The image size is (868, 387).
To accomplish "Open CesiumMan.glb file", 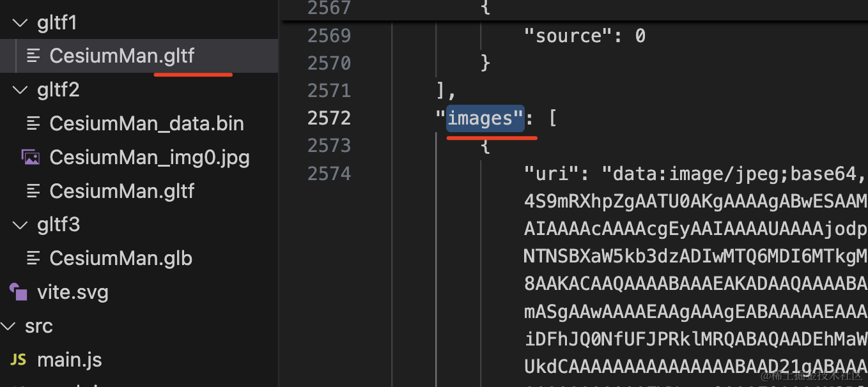I will click(x=120, y=258).
